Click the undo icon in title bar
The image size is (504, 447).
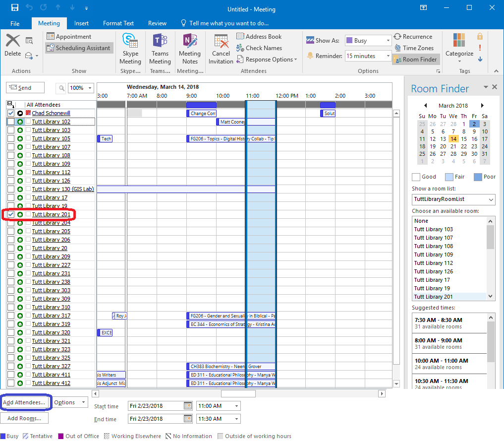pos(29,8)
